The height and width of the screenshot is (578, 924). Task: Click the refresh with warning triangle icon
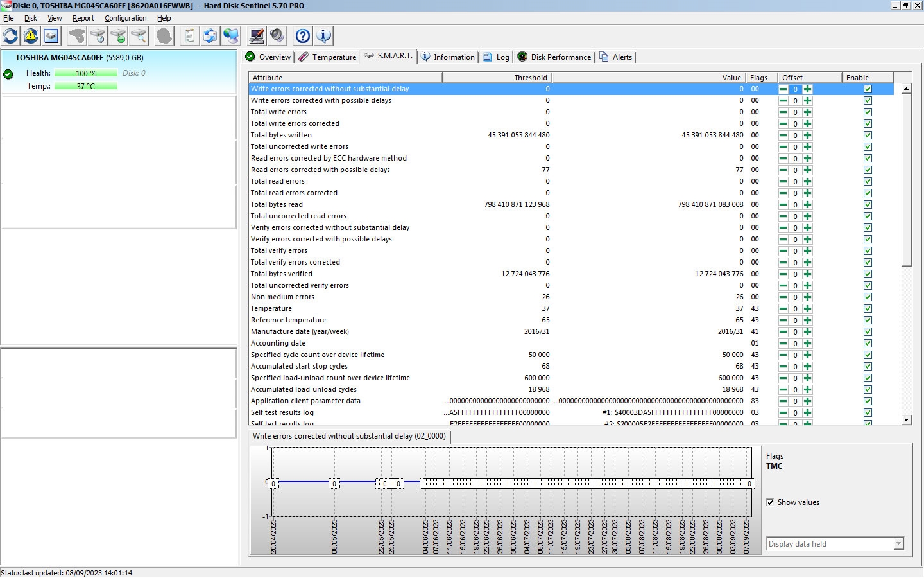(x=31, y=36)
